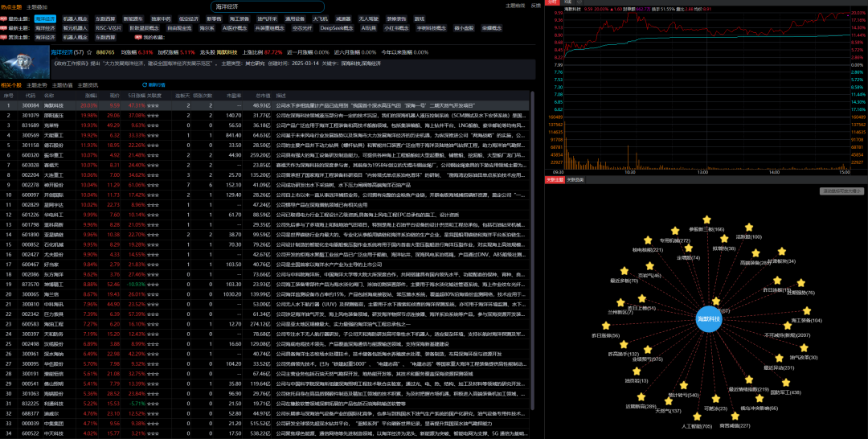Click star node 拟增持(38) in graph
868x439 pixels.
pyautogui.click(x=724, y=239)
